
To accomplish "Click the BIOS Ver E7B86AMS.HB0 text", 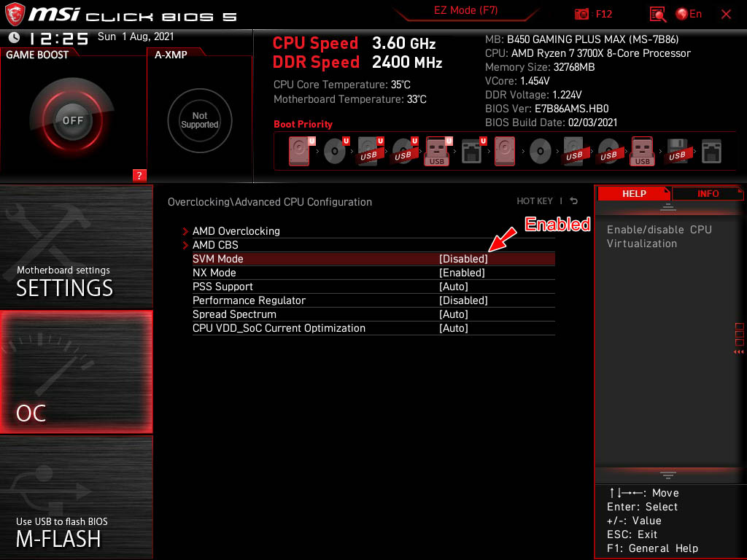I will pyautogui.click(x=546, y=109).
